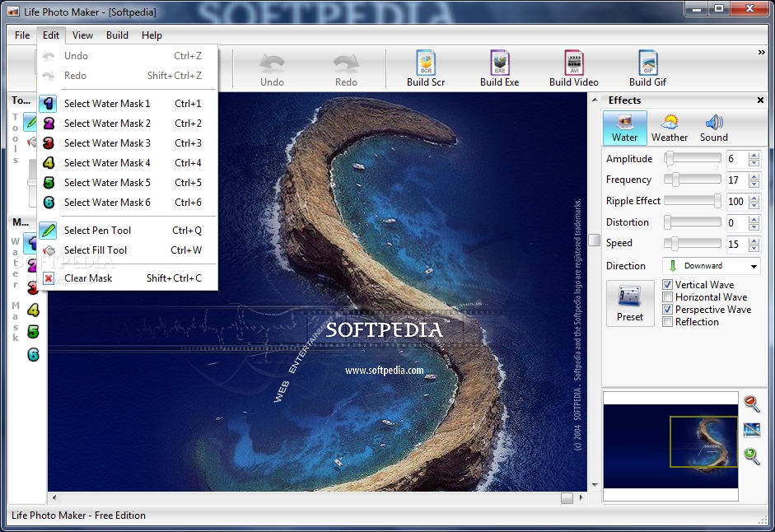
Task: Open the Direction dropdown
Action: click(712, 266)
